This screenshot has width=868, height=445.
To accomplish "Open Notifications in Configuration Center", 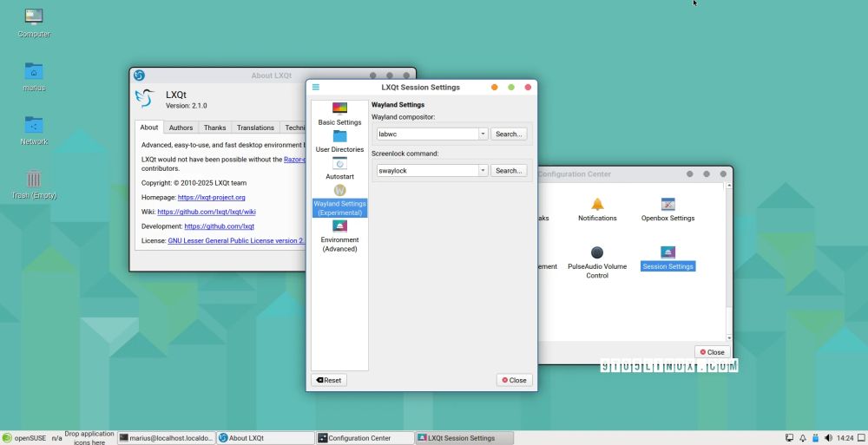I will click(x=597, y=210).
